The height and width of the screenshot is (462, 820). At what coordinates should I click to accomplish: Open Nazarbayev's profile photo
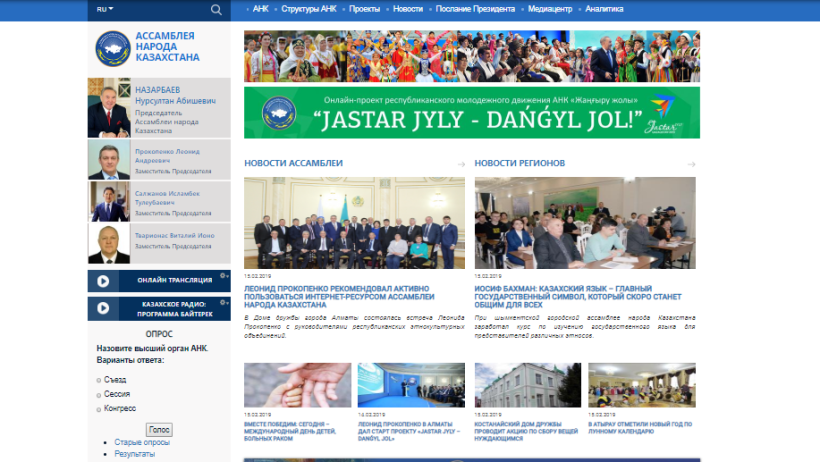(109, 107)
